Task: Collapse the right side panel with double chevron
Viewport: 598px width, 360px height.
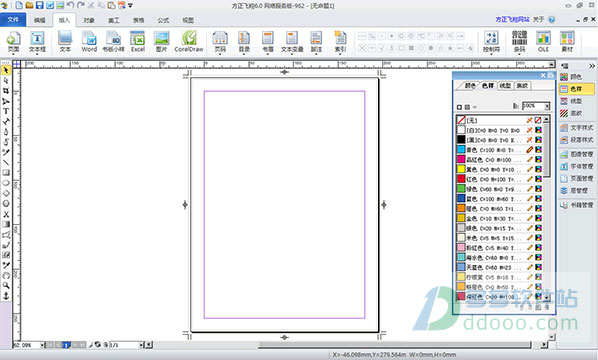Action: click(x=592, y=66)
